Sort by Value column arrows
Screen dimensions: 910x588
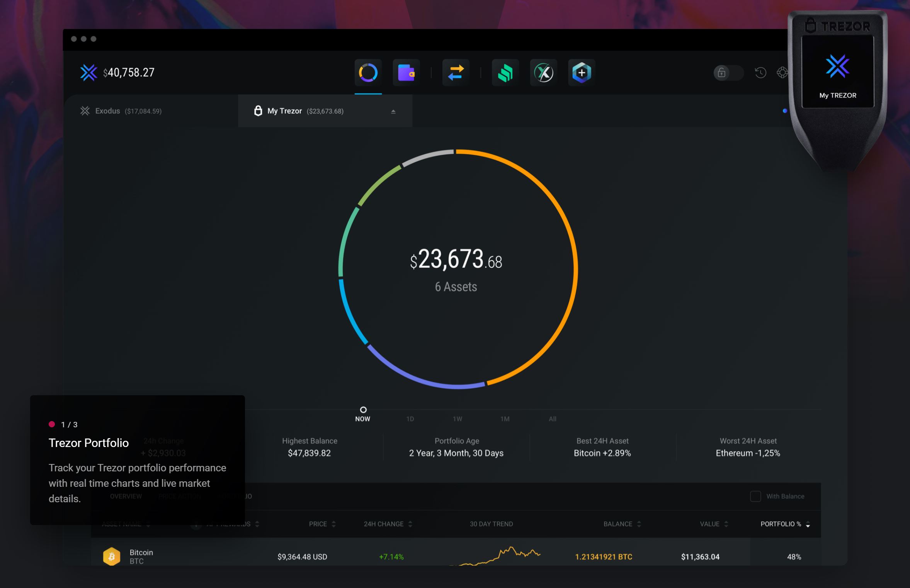click(x=726, y=524)
